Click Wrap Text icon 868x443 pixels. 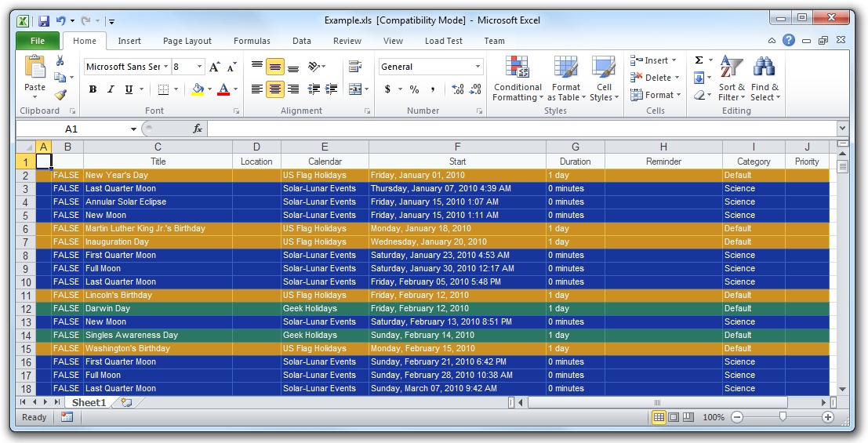pyautogui.click(x=355, y=67)
